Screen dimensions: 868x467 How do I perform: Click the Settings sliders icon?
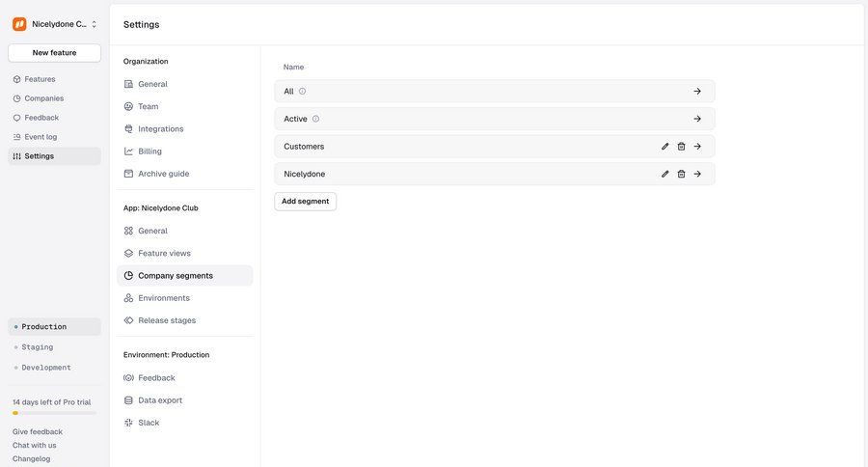tap(16, 156)
